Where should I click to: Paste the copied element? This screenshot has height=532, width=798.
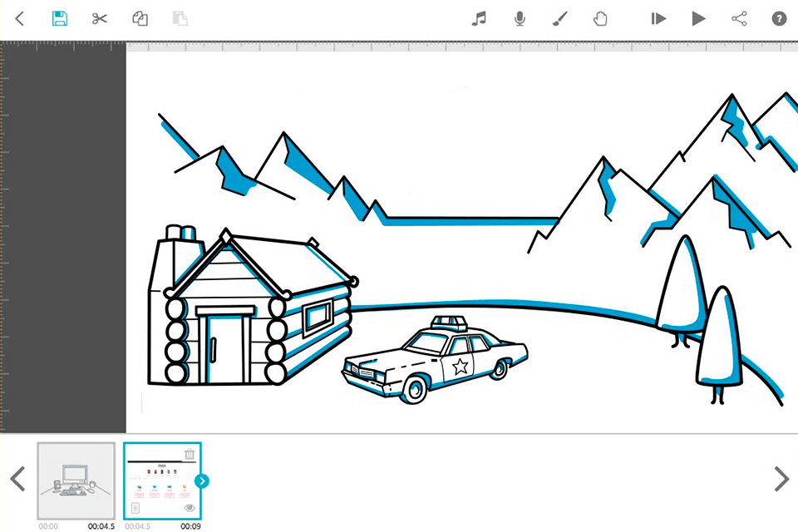(180, 18)
